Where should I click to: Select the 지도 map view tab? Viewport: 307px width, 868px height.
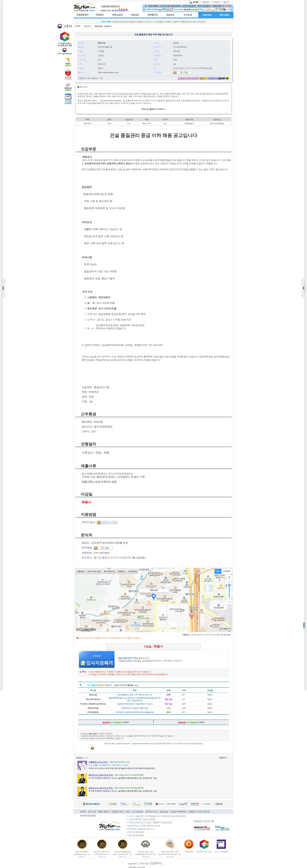[x=218, y=571]
